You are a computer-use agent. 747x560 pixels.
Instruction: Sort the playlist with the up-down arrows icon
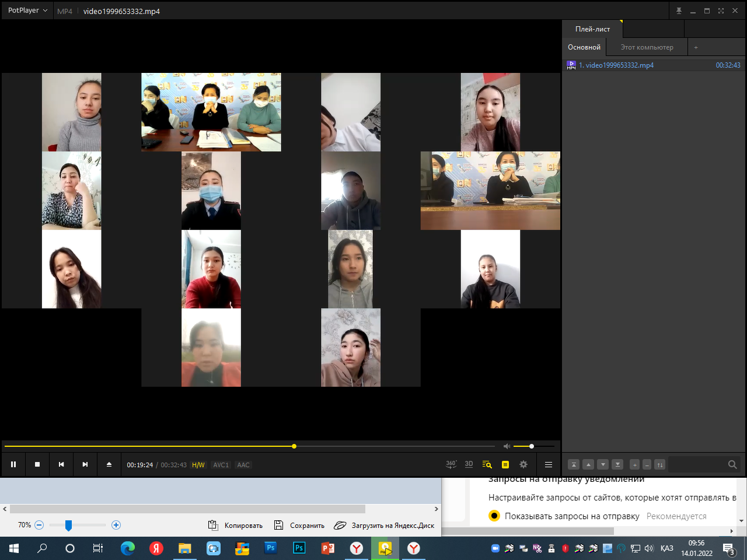point(659,465)
